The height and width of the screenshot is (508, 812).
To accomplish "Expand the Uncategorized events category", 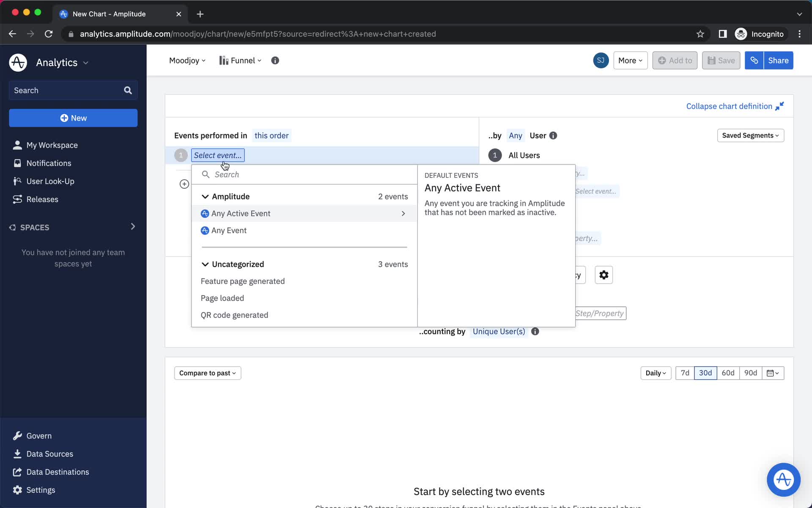I will coord(205,264).
